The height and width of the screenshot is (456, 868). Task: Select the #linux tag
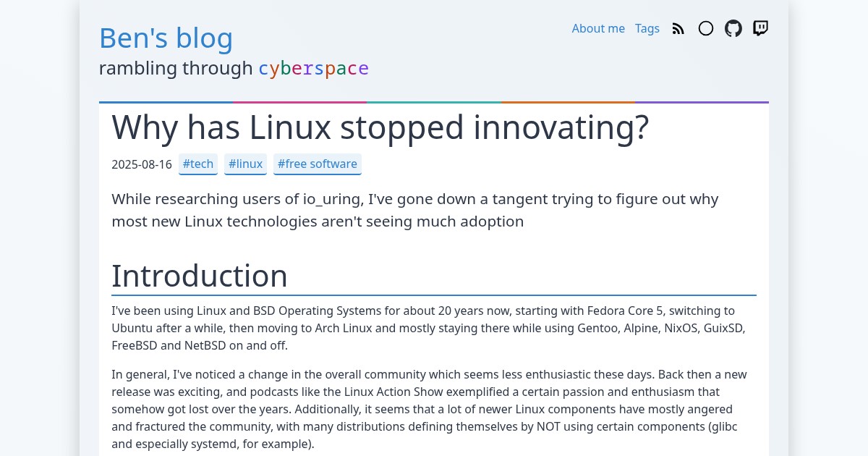[245, 164]
